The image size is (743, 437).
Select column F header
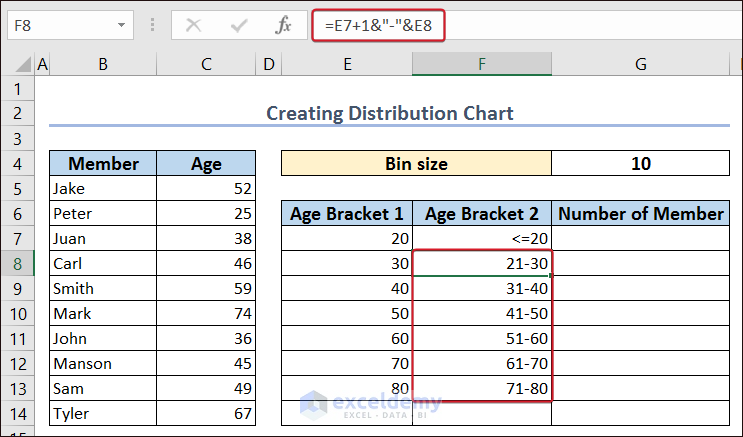coord(481,65)
